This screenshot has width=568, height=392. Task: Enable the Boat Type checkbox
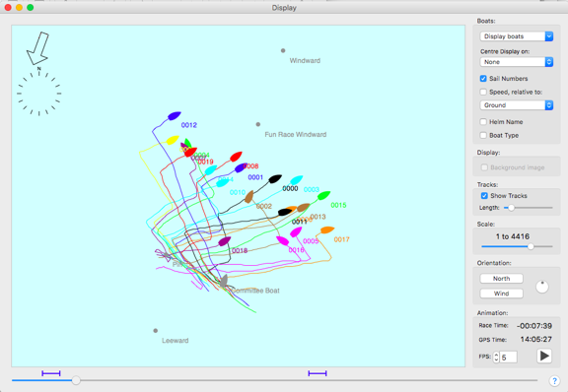click(x=483, y=135)
